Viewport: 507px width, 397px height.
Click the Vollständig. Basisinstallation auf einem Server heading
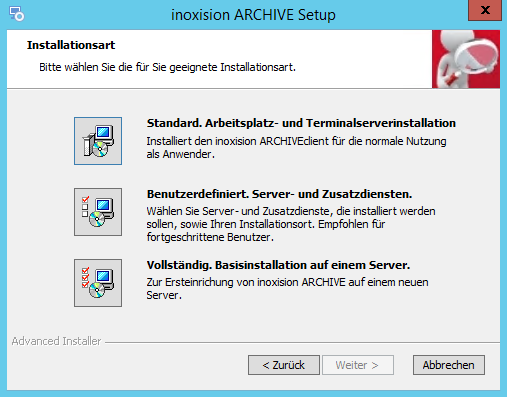tap(278, 265)
